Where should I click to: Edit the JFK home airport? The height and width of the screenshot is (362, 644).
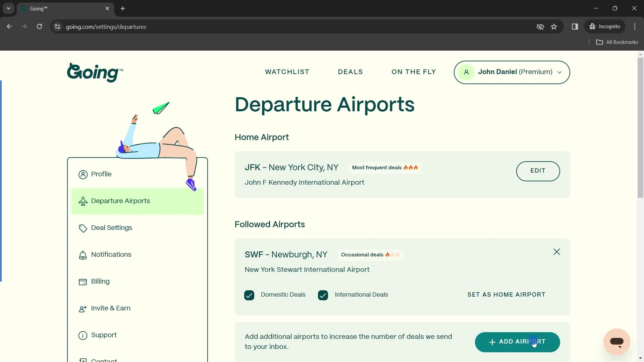(x=538, y=171)
